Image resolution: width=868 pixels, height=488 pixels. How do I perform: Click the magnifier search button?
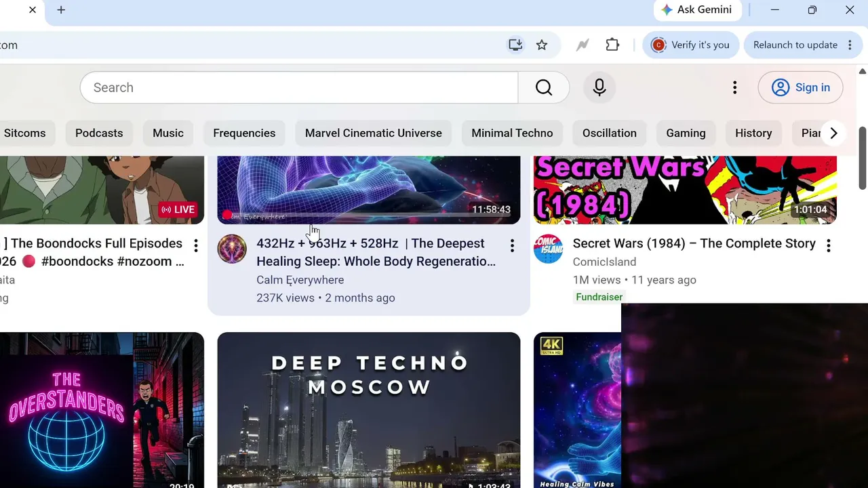[x=544, y=87]
